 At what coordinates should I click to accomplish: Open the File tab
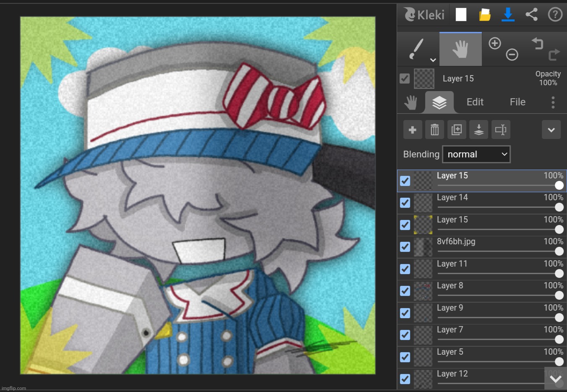coord(517,102)
